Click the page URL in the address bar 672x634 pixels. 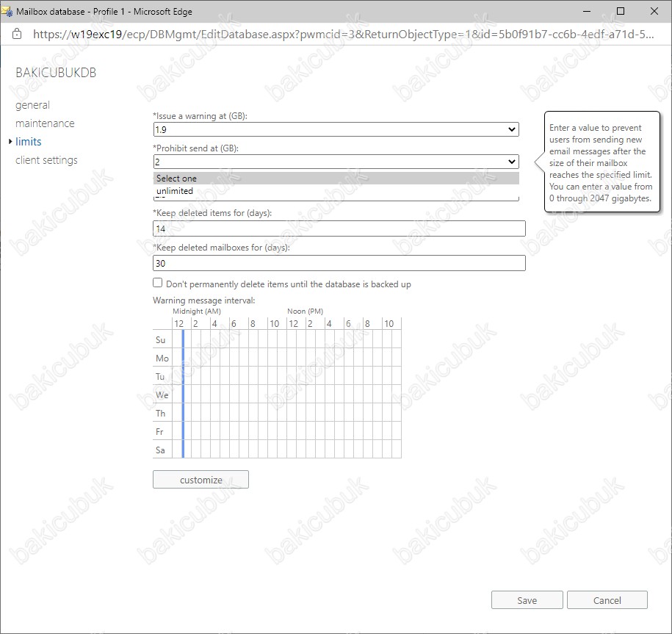pyautogui.click(x=343, y=35)
